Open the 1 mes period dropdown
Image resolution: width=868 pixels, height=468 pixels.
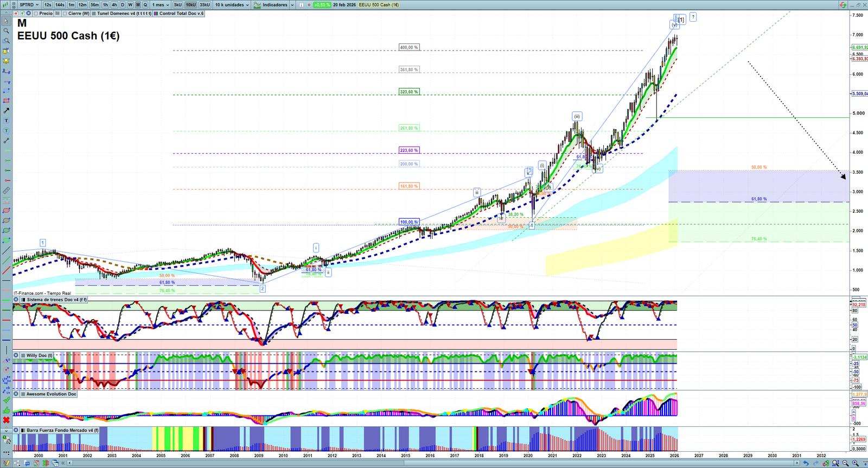pos(161,5)
